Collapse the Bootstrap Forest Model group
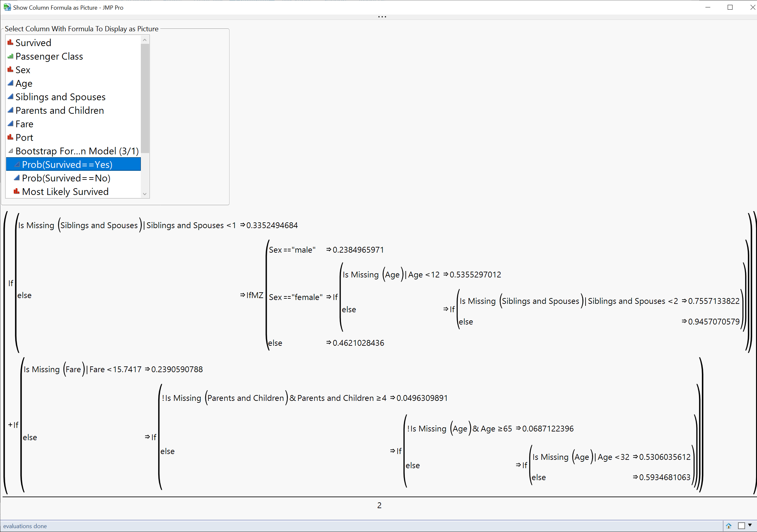This screenshot has height=532, width=757. 11,151
